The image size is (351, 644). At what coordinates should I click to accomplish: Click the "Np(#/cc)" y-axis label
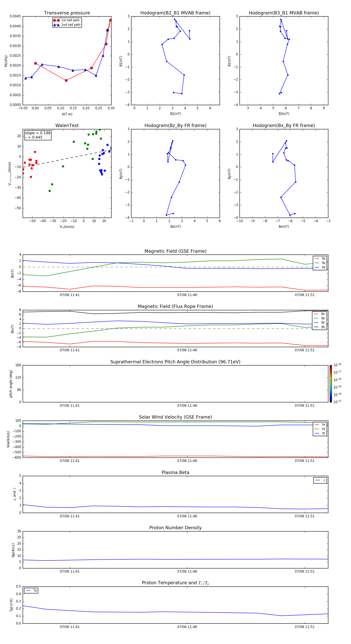pyautogui.click(x=13, y=550)
